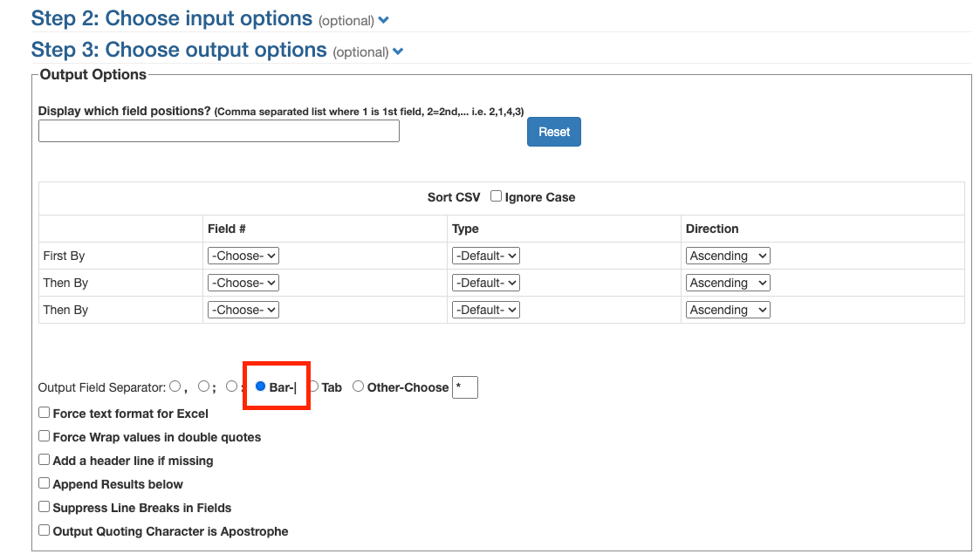This screenshot has height=554, width=980.
Task: Click the custom separator character box
Action: [x=464, y=387]
